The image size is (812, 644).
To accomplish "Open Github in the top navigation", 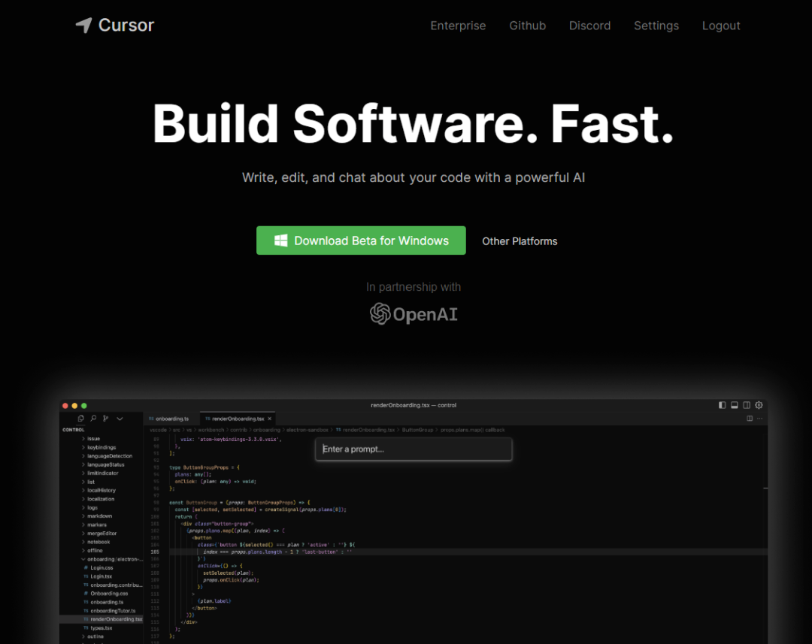I will click(x=528, y=26).
